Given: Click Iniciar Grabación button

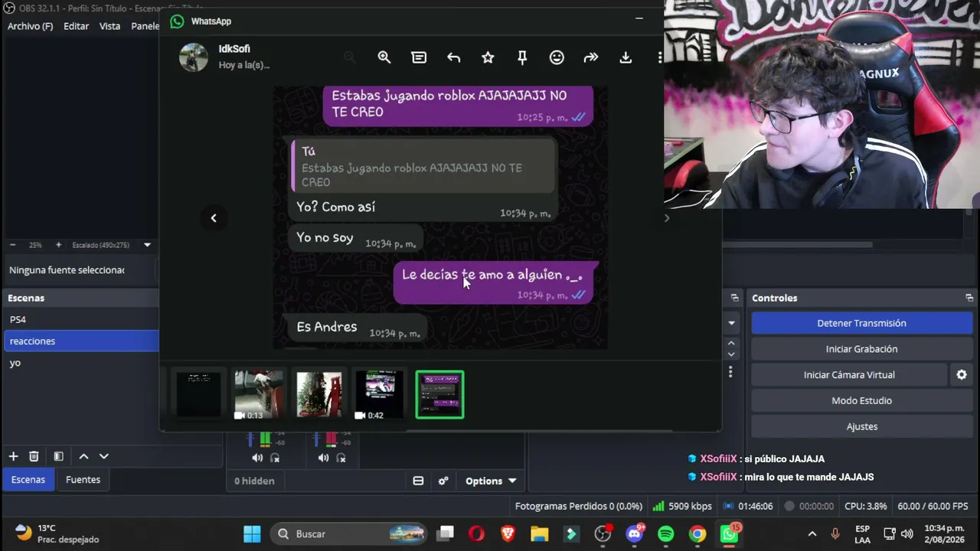Looking at the screenshot, I should 861,349.
